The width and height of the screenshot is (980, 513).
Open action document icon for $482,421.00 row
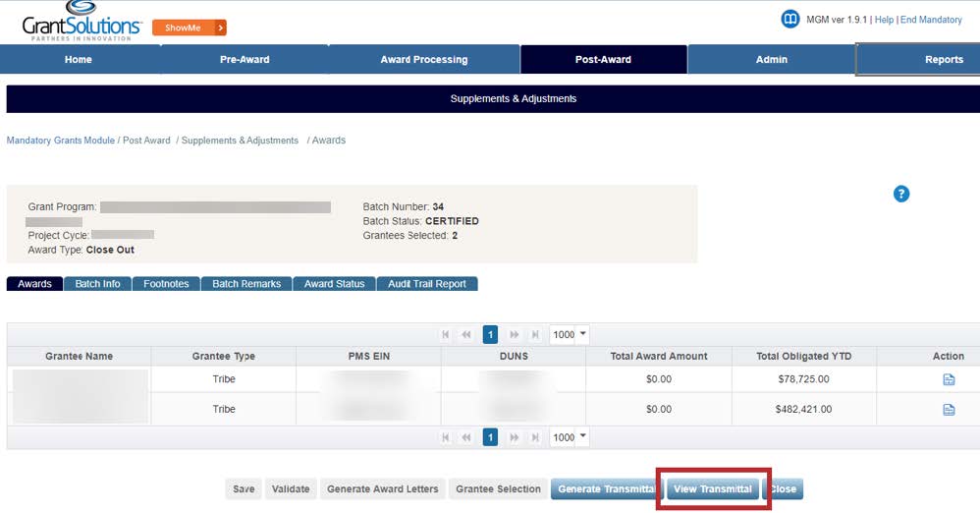pyautogui.click(x=949, y=410)
